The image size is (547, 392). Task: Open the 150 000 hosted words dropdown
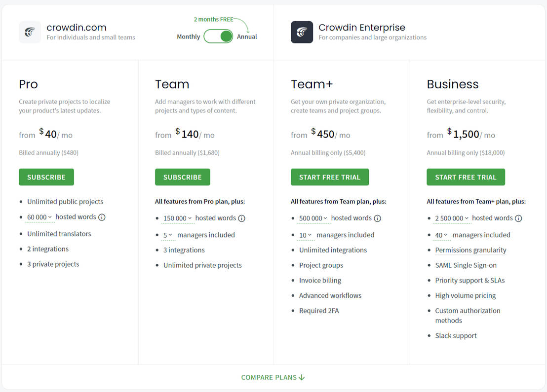pos(177,218)
